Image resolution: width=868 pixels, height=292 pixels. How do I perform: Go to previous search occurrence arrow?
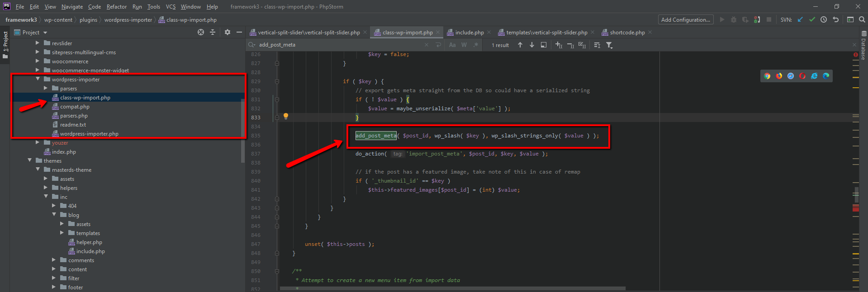520,45
